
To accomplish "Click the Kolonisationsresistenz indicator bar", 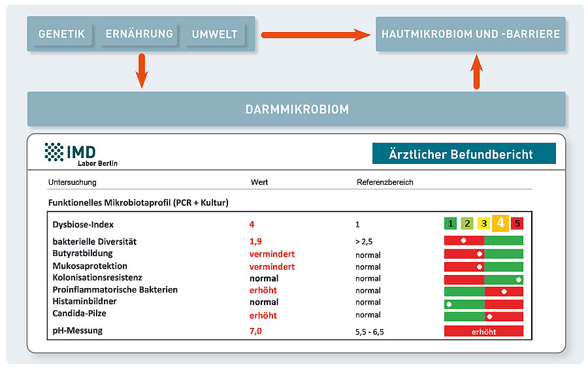I will coord(483,280).
